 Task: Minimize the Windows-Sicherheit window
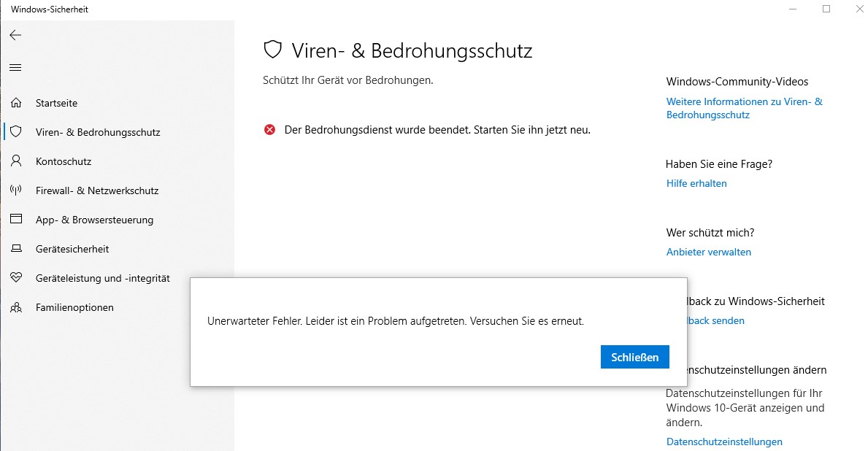point(793,9)
